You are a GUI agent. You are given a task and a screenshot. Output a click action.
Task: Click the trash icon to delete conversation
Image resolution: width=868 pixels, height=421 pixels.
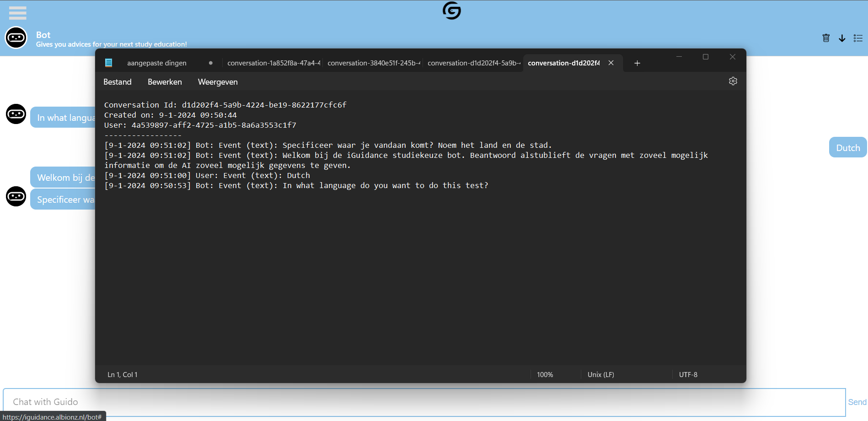[826, 38]
